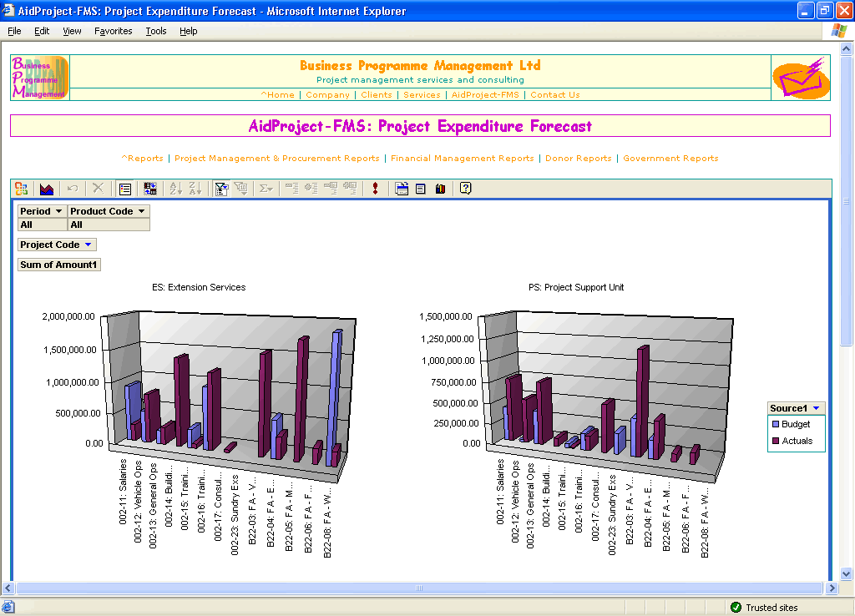Click the horizontal scrollbar right arrow

832,588
